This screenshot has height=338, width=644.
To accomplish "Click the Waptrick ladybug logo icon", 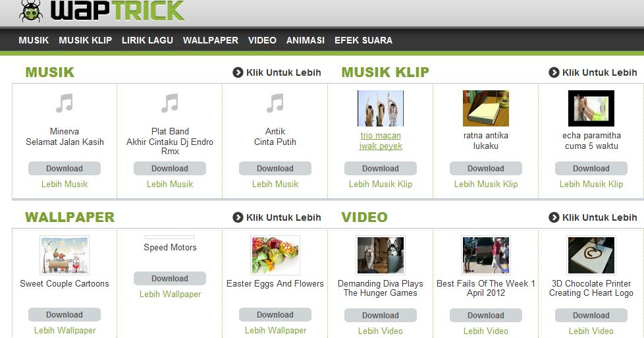I will coord(31,11).
